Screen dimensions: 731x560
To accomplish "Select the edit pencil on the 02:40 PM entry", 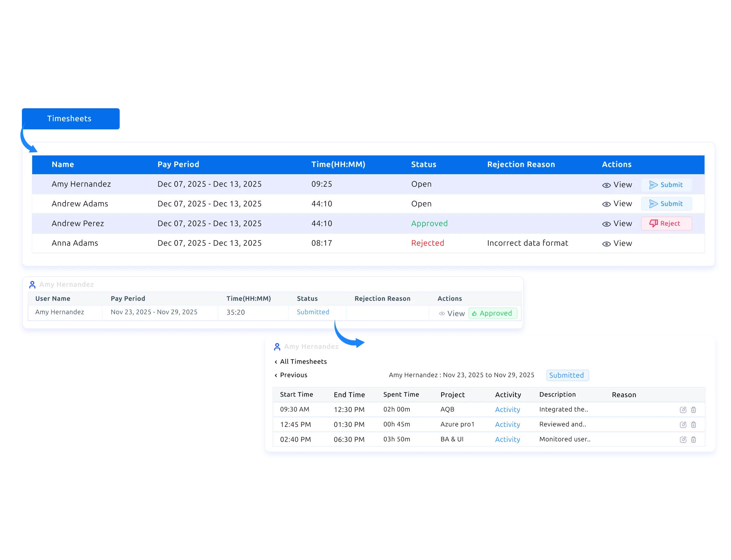I will 683,439.
